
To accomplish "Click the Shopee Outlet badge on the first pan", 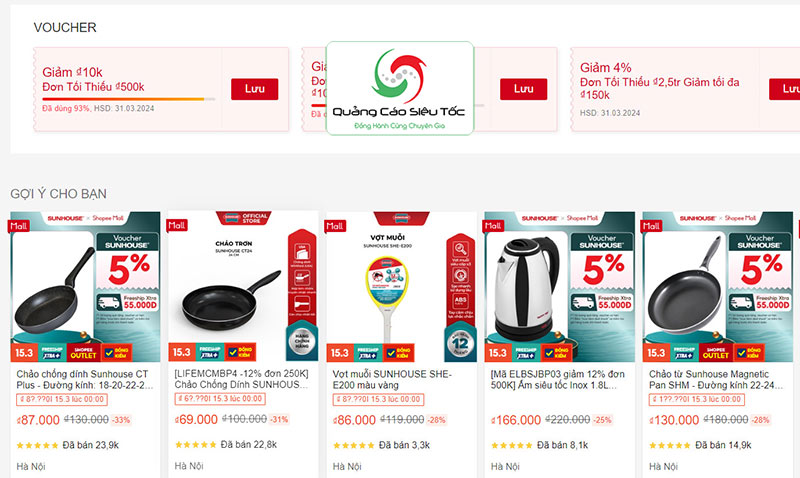I will (x=83, y=353).
